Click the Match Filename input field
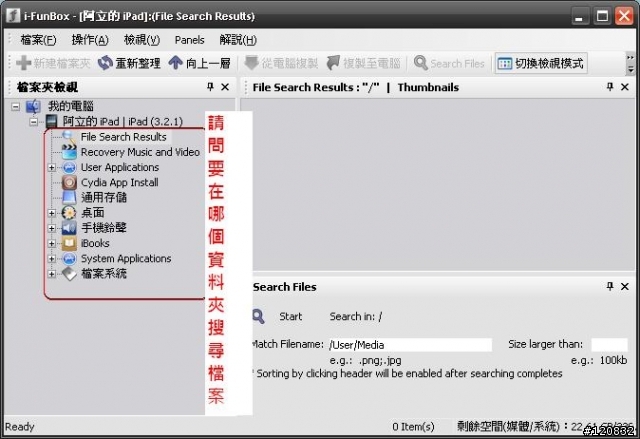Image resolution: width=640 pixels, height=439 pixels. (410, 345)
